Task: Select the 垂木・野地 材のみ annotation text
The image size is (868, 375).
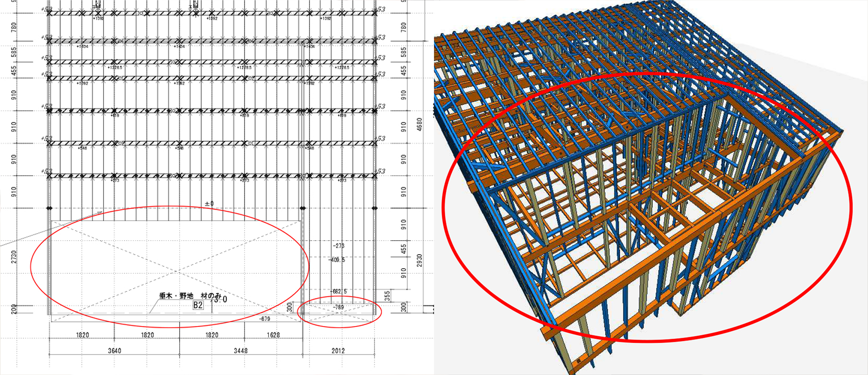Action: (x=190, y=296)
